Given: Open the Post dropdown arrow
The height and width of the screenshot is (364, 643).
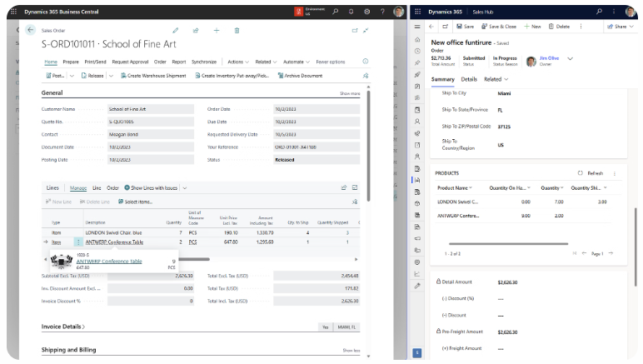Looking at the screenshot, I should click(72, 76).
